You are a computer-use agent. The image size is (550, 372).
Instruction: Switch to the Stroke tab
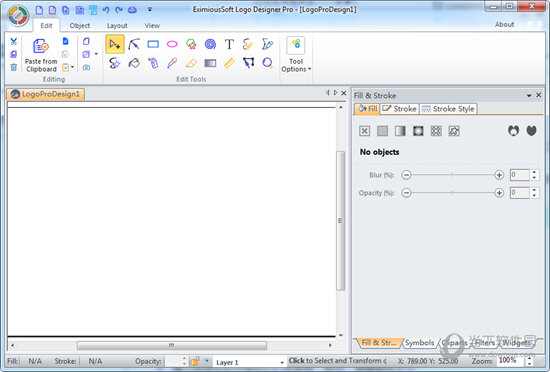(x=400, y=109)
